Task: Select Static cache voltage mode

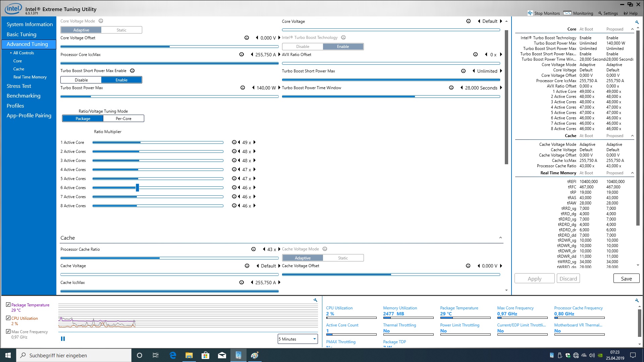Action: point(343,258)
